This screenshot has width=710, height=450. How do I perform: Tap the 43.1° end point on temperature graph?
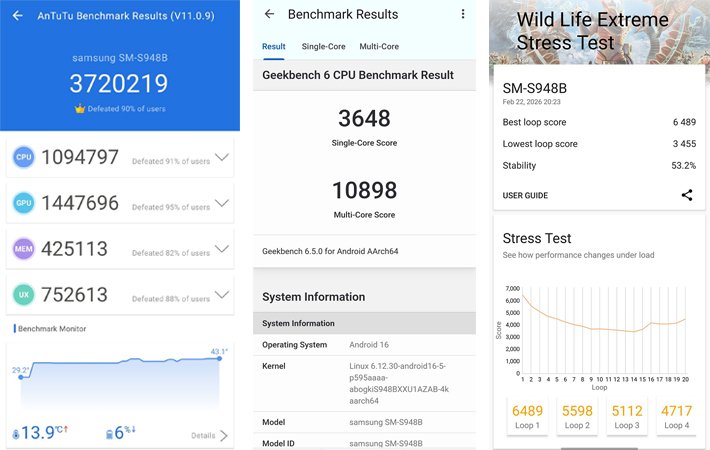219,359
